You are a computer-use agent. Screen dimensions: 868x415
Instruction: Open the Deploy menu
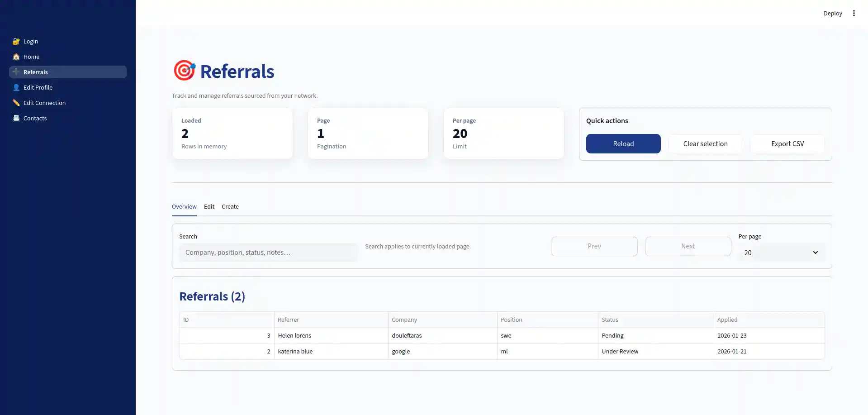(x=832, y=13)
